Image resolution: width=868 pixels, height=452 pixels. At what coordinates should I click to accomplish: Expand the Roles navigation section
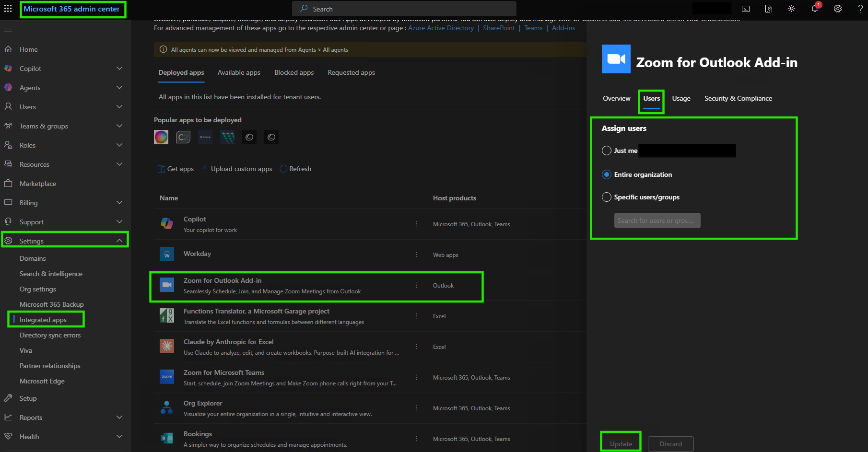point(119,145)
